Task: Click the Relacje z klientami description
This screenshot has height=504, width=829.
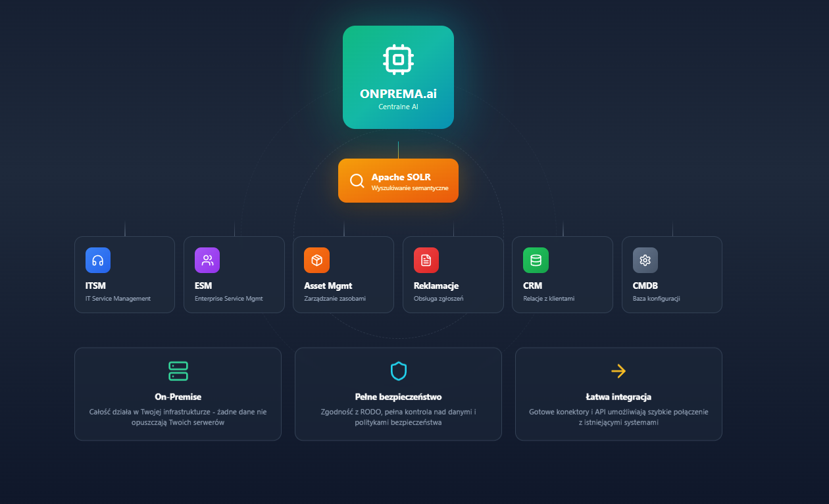Action: click(x=549, y=299)
